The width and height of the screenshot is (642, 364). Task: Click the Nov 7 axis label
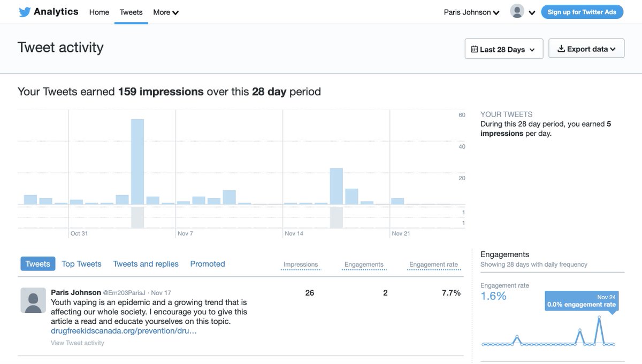tap(185, 234)
